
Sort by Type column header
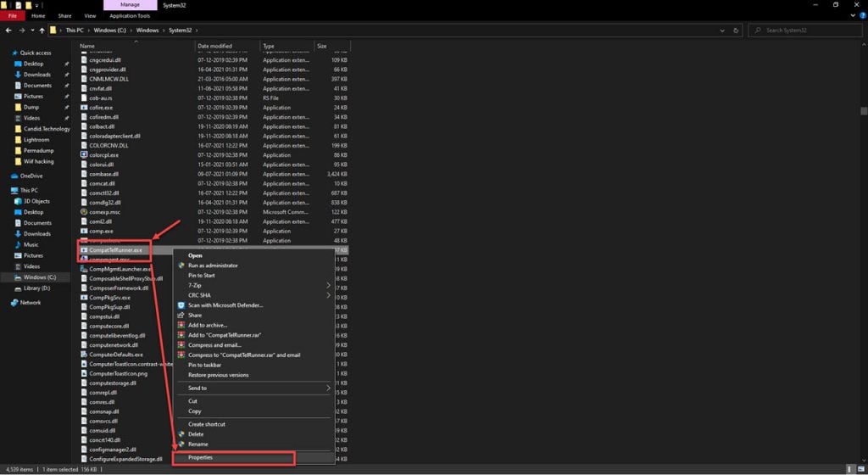coord(269,46)
